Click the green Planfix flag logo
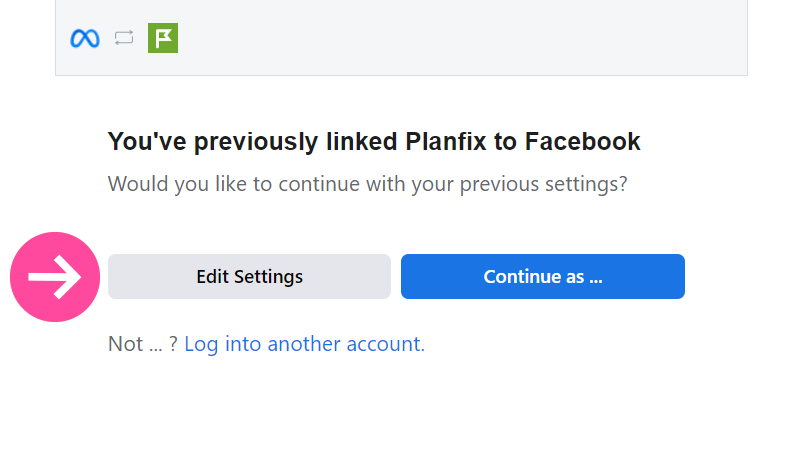This screenshot has height=458, width=788. pos(163,38)
